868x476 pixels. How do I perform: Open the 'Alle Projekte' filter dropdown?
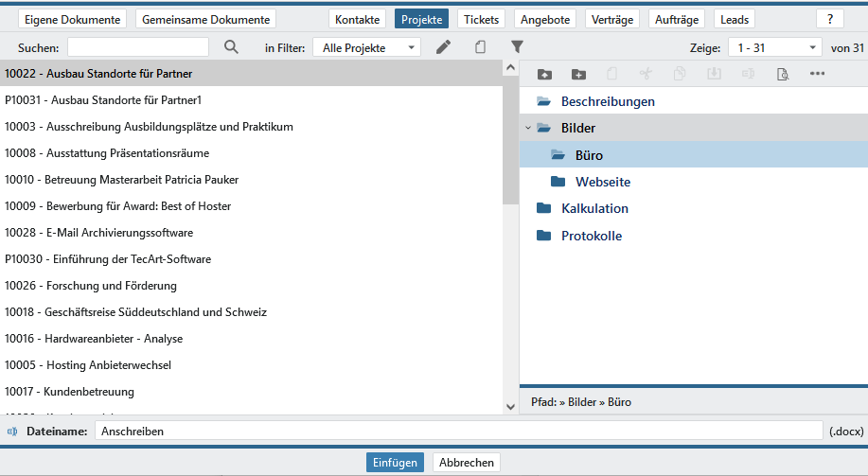pos(367,47)
